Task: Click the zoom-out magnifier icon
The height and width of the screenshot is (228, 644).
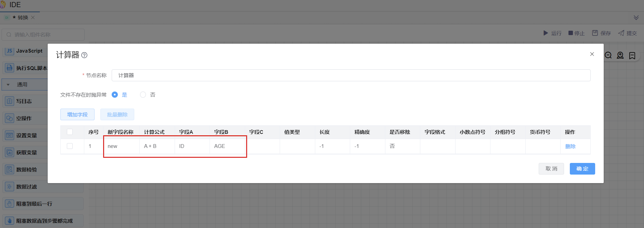Action: click(x=608, y=55)
